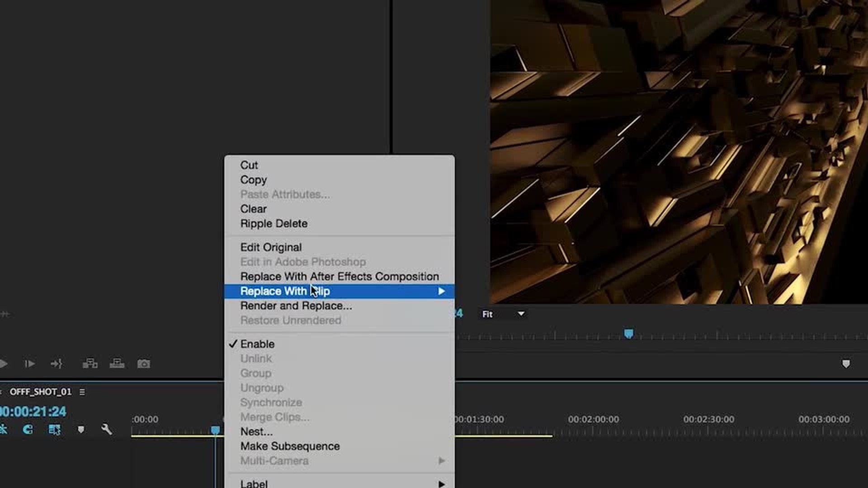Toggle Snap magnet in timeline
The image size is (868, 488).
[28, 429]
